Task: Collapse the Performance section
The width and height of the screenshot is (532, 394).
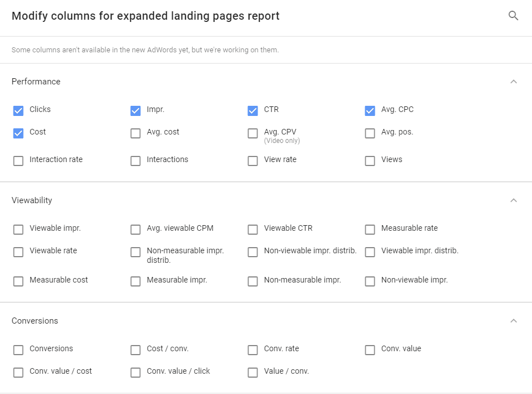Action: [x=513, y=82]
